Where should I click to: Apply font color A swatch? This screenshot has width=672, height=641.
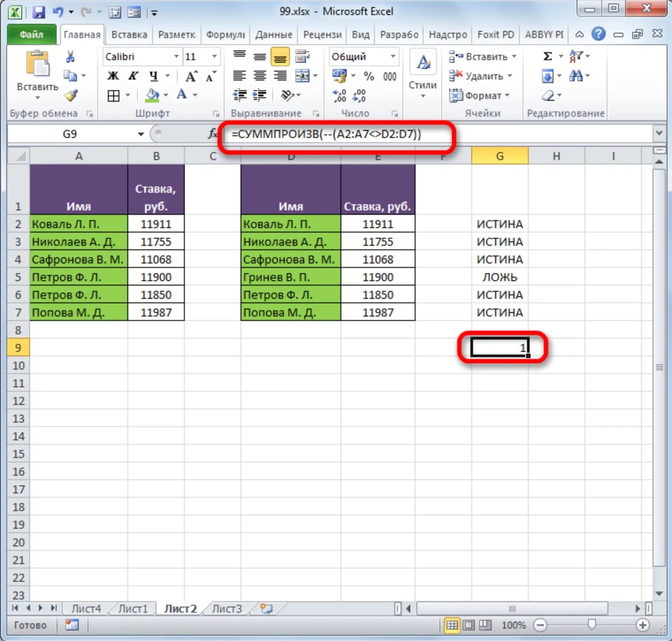click(182, 95)
